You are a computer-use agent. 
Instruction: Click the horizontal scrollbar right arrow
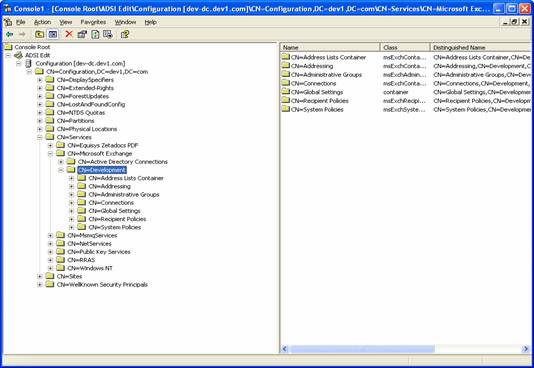tap(526, 349)
